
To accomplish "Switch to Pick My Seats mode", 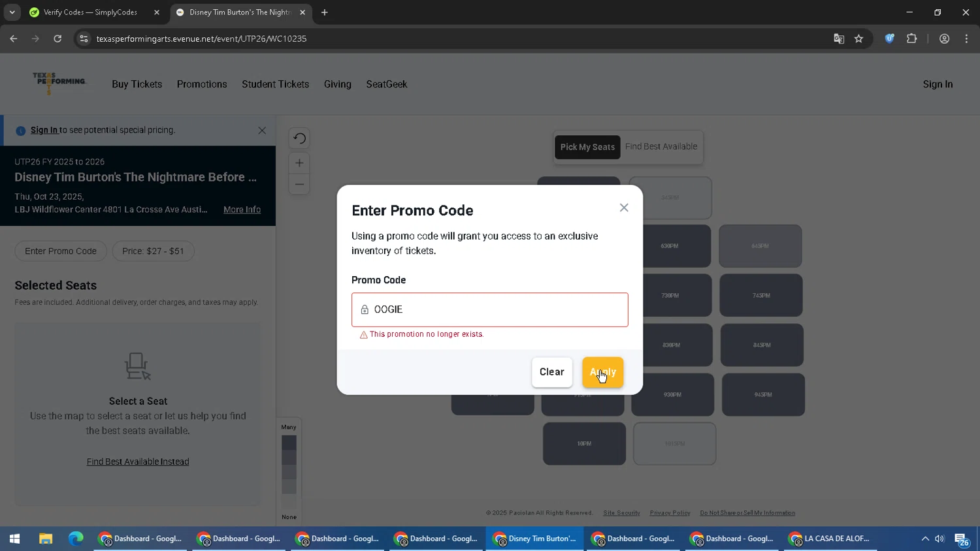I will point(587,147).
